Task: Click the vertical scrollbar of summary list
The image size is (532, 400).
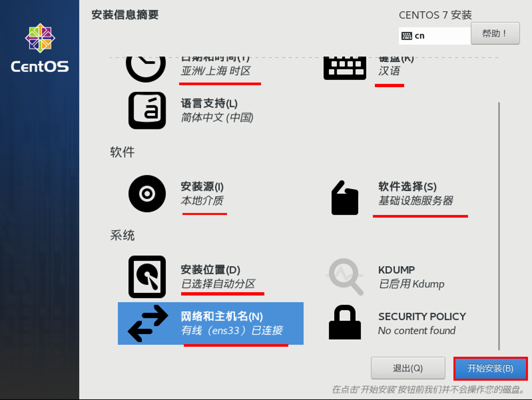Action: click(x=499, y=226)
